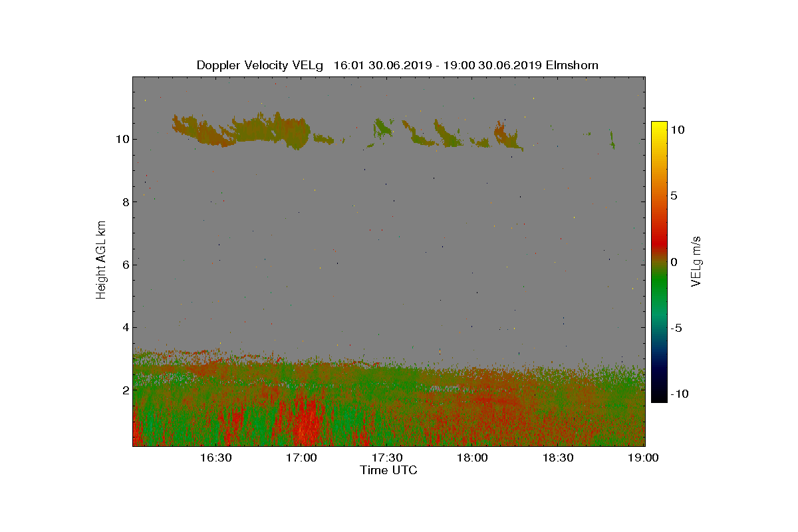Click the height axis label 4

[x=125, y=327]
